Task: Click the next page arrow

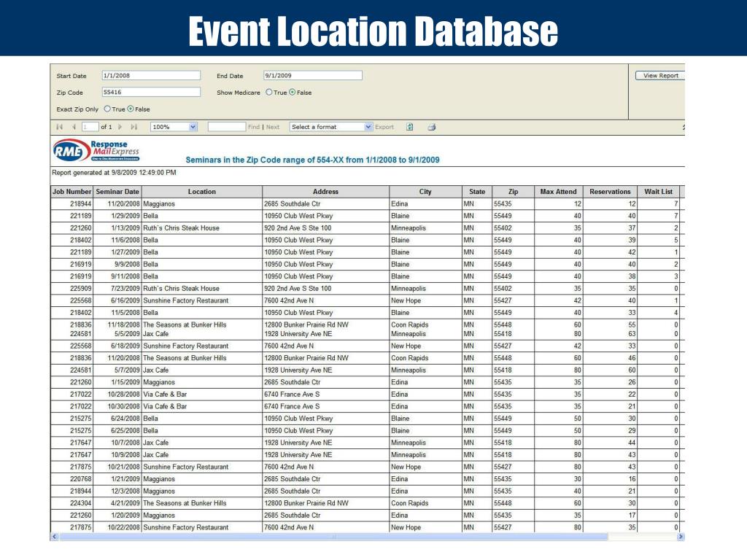Action: [x=120, y=127]
